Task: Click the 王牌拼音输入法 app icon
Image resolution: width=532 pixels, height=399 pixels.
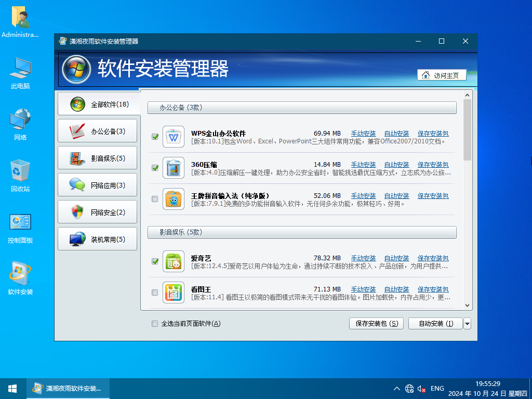Action: click(174, 199)
